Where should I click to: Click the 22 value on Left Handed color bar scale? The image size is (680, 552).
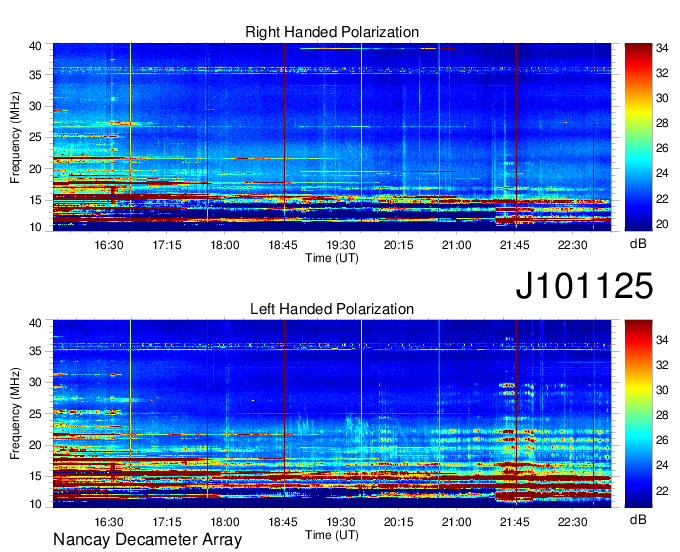[662, 491]
